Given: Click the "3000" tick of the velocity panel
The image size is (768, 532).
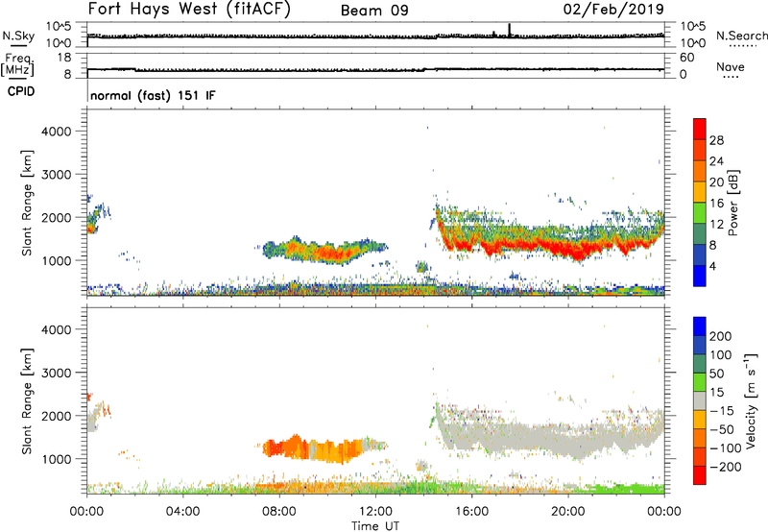Looking at the screenshot, I should pos(57,373).
